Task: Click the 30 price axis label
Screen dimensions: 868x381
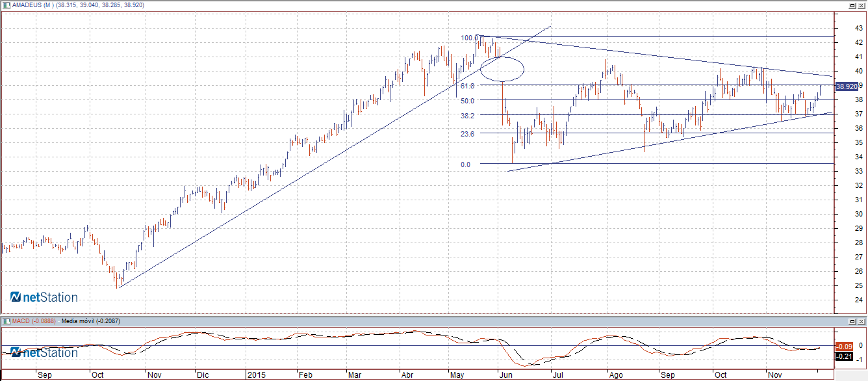Action: [x=858, y=214]
